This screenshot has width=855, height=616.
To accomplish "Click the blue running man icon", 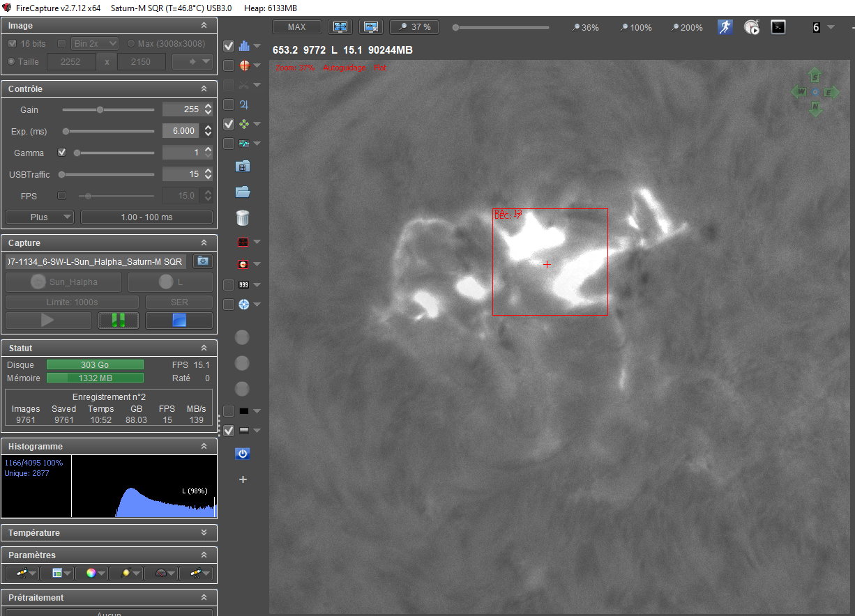I will click(725, 27).
